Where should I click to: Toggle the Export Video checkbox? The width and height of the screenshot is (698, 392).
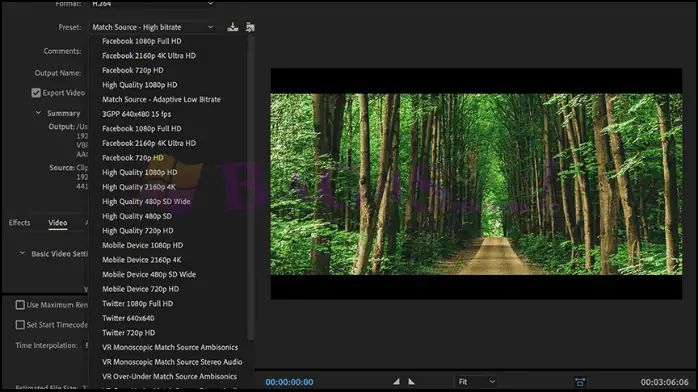click(36, 93)
